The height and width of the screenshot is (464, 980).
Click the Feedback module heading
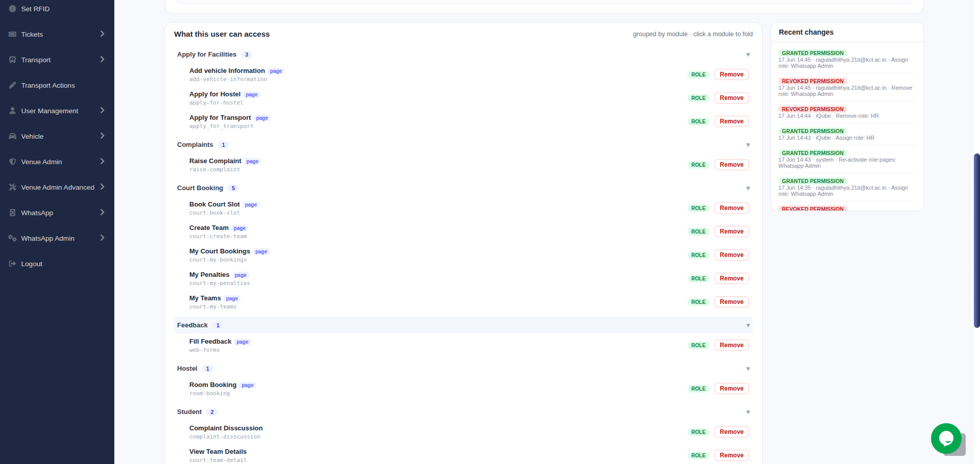pos(192,325)
